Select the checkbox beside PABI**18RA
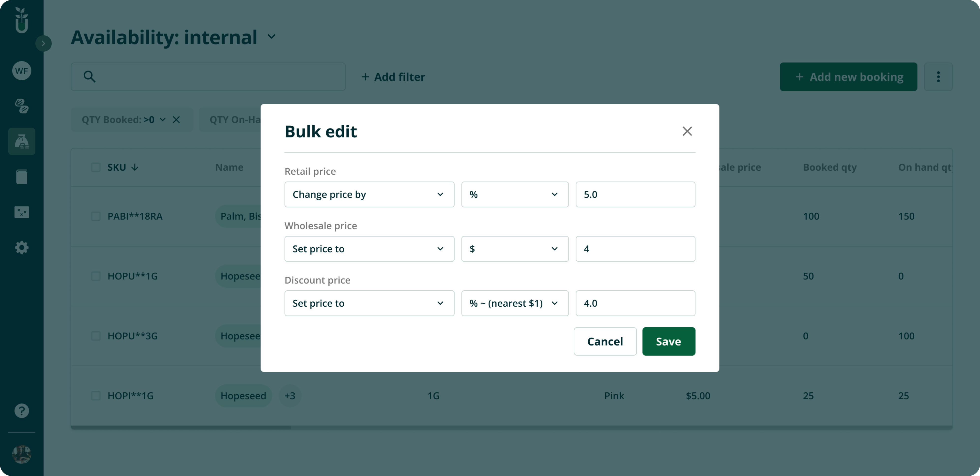Viewport: 980px width, 476px height. point(96,216)
